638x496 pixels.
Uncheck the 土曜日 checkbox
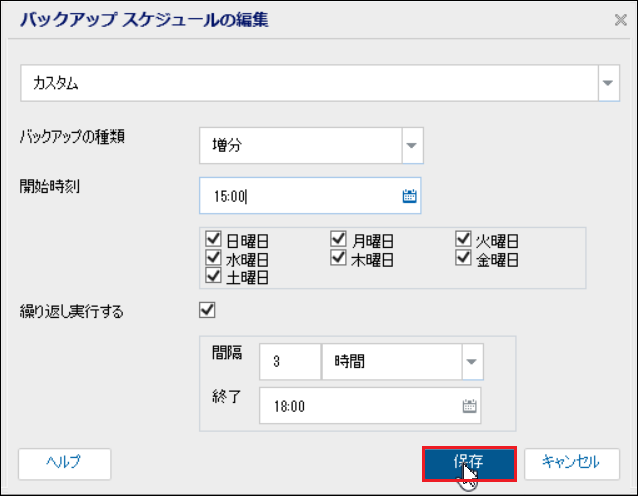tap(212, 276)
